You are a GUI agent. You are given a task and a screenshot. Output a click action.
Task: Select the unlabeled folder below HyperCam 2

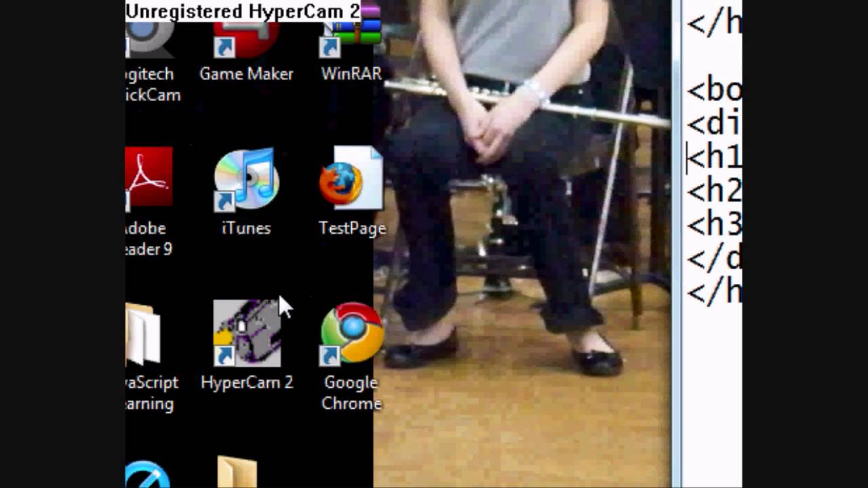pos(237,472)
